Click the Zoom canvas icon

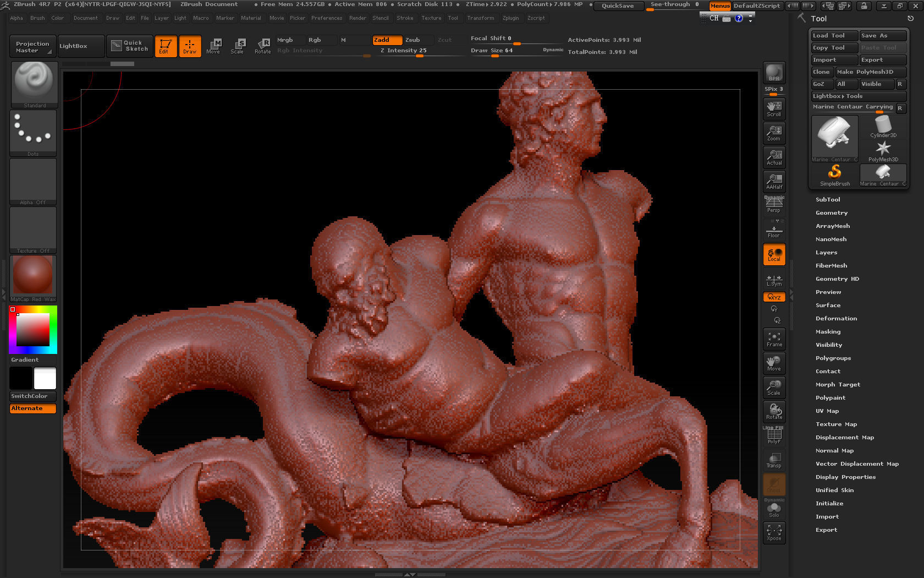coord(774,133)
